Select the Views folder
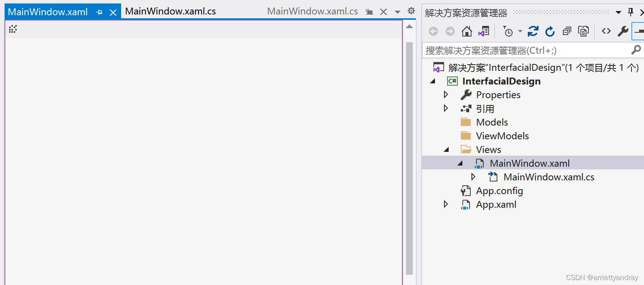This screenshot has width=644, height=285. (489, 150)
